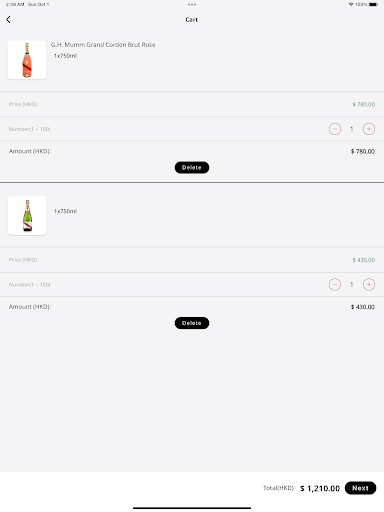Image resolution: width=384 pixels, height=512 pixels.
Task: Open the green bottle thumbnail
Action: (27, 216)
